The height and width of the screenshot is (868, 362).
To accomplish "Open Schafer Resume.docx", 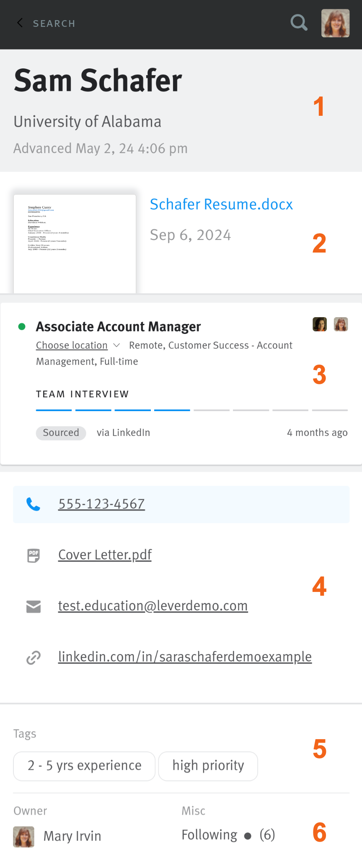I will pos(221,204).
